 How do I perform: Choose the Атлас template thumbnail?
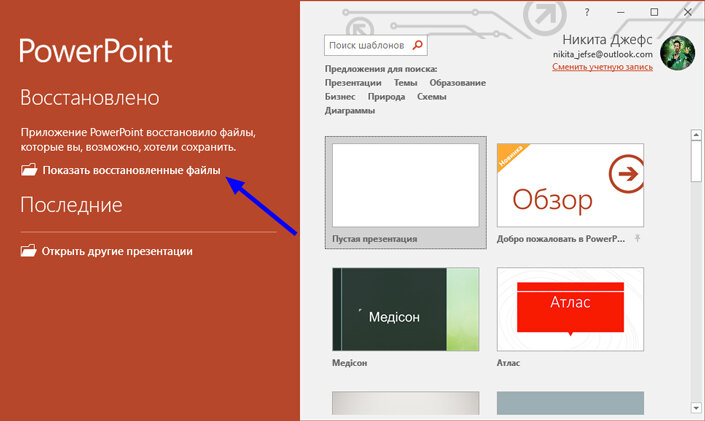570,309
